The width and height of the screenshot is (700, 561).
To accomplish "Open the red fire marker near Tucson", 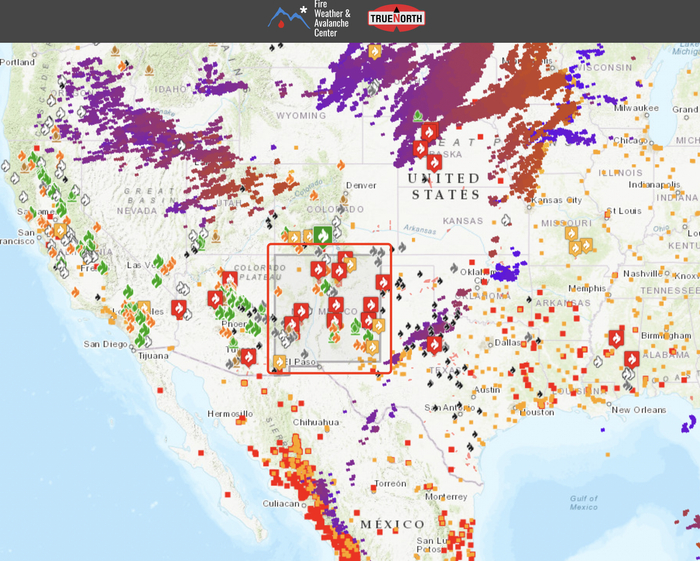I will coord(248,357).
